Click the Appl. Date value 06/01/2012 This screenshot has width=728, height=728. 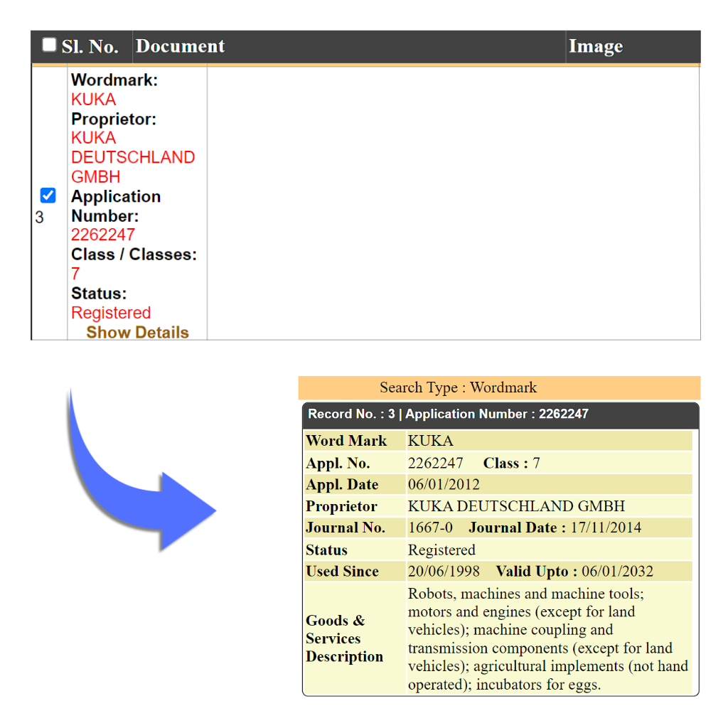(x=444, y=485)
